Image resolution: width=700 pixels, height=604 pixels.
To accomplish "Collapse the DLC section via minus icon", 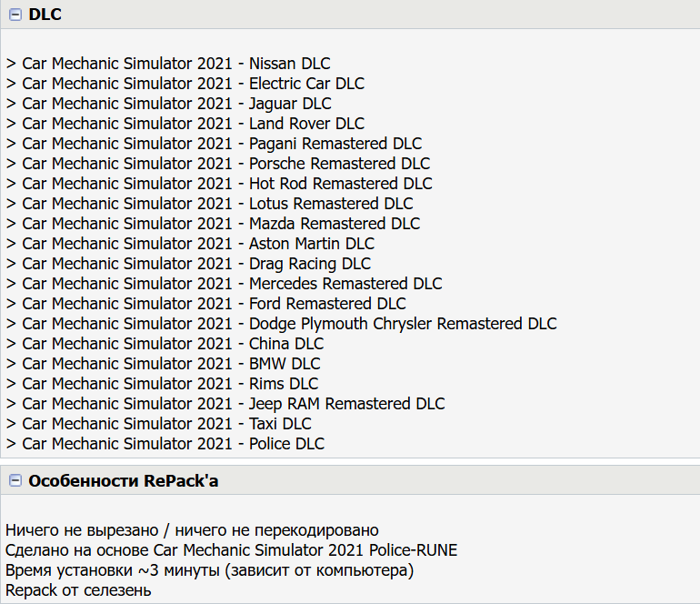I will click(15, 15).
